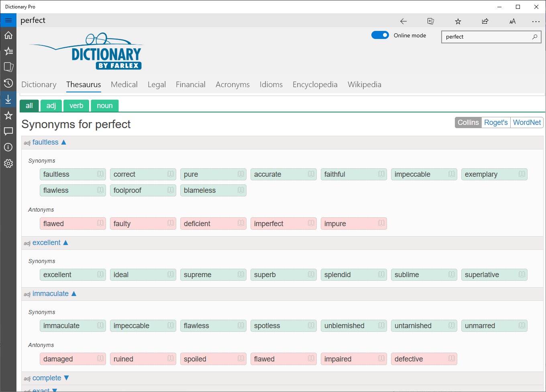Collapse the 'faultless' synonym group
The width and height of the screenshot is (546, 392).
pos(64,142)
